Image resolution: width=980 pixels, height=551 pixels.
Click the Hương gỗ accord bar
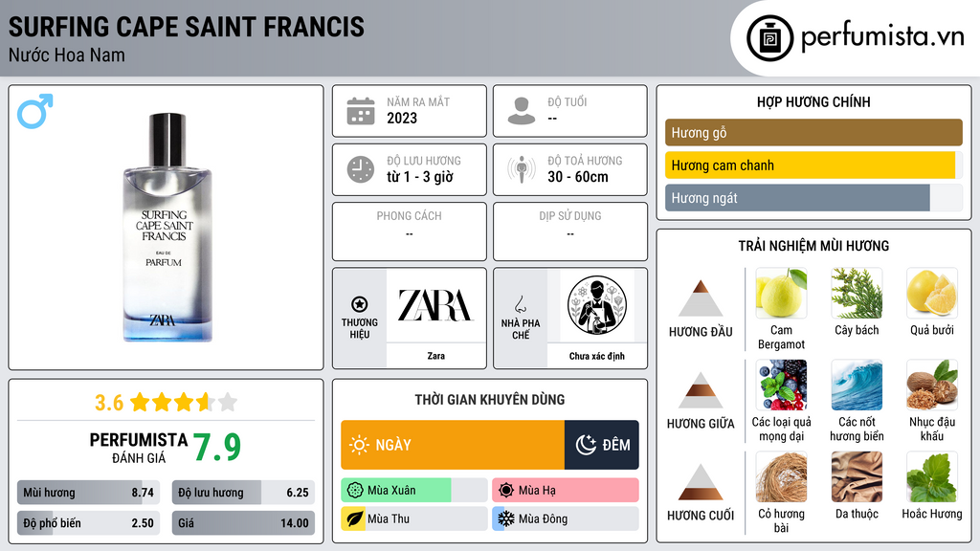pos(813,132)
